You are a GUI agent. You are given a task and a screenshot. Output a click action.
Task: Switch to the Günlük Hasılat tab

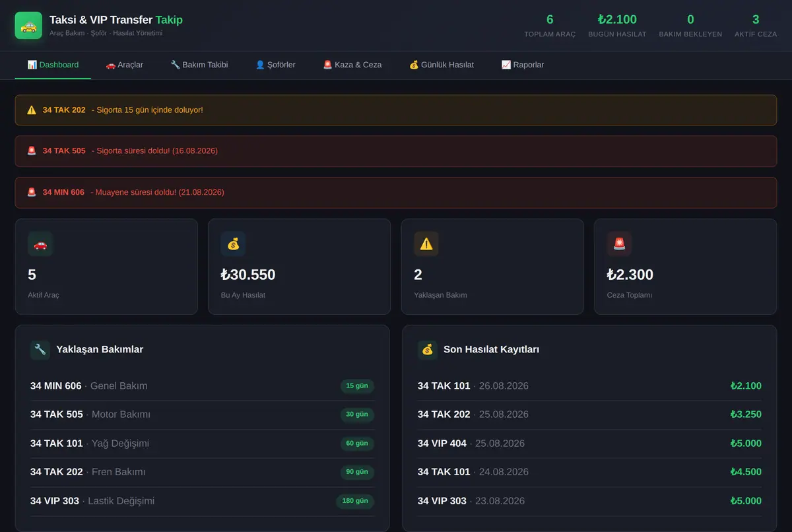pos(442,65)
